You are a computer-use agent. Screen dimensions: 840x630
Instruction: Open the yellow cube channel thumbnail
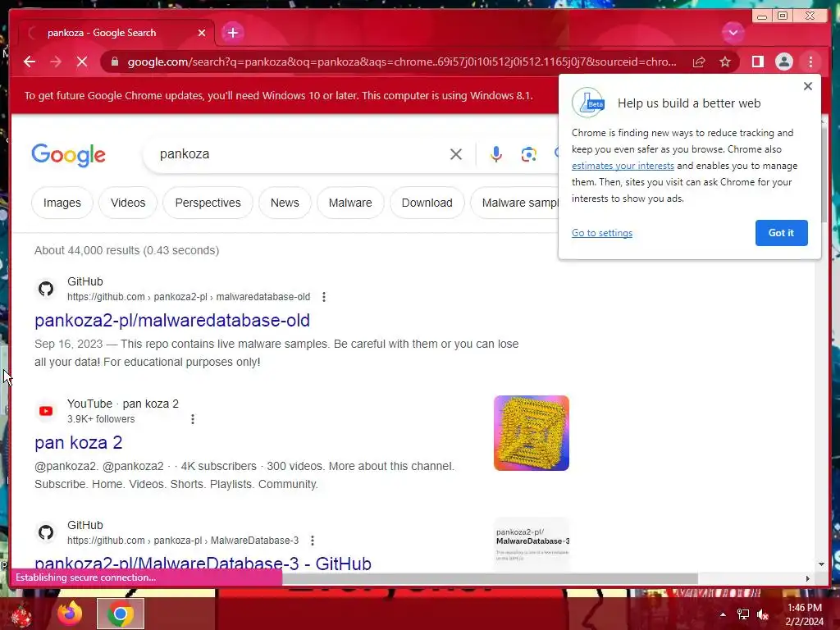pyautogui.click(x=532, y=433)
